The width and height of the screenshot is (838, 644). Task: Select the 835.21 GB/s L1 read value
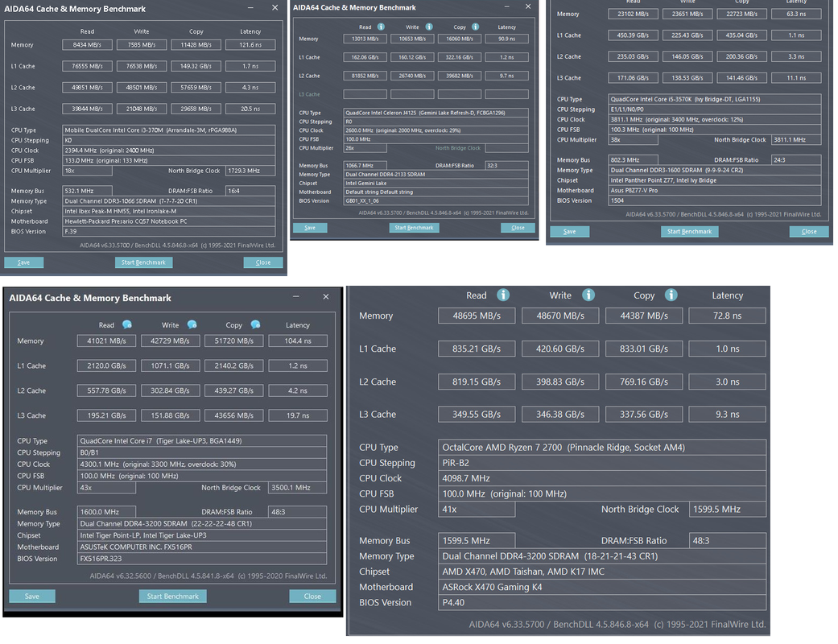click(477, 349)
